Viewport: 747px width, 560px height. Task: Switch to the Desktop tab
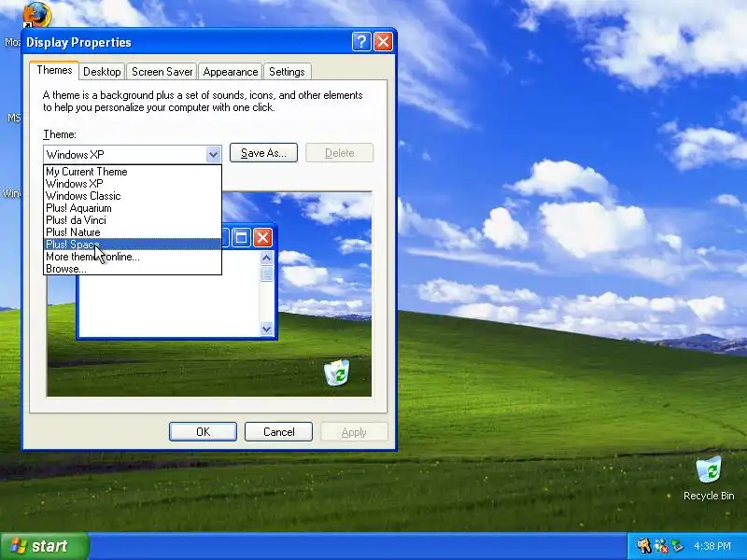(102, 72)
